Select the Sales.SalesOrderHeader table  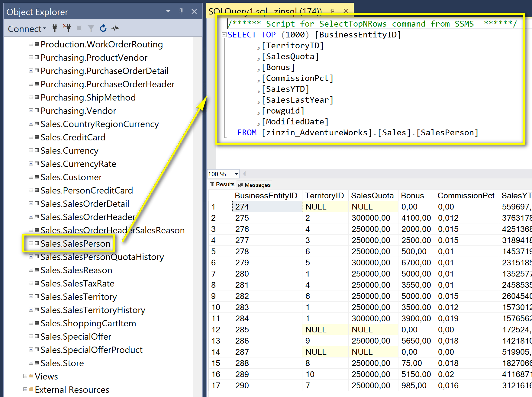click(88, 217)
